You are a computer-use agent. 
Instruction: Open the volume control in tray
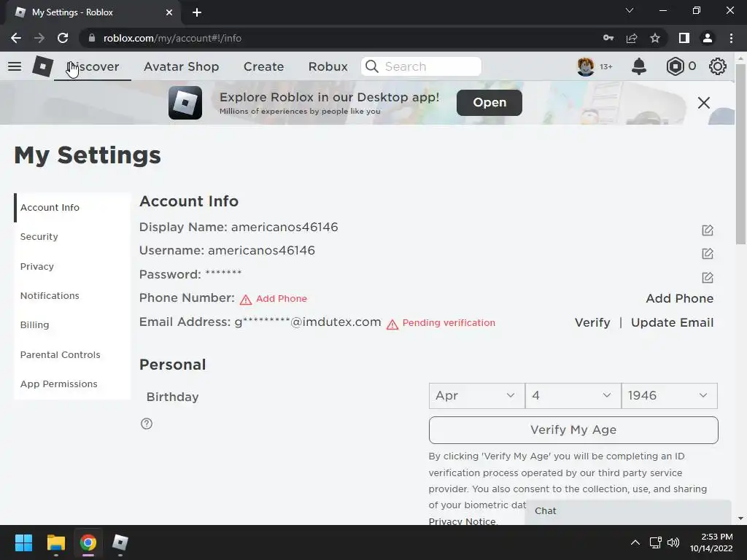(x=673, y=542)
